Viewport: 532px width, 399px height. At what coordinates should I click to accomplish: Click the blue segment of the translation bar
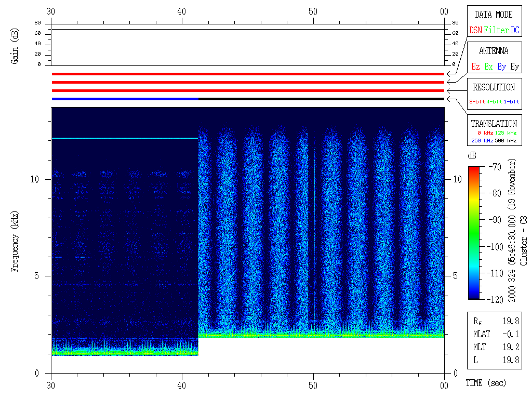[x=125, y=99]
